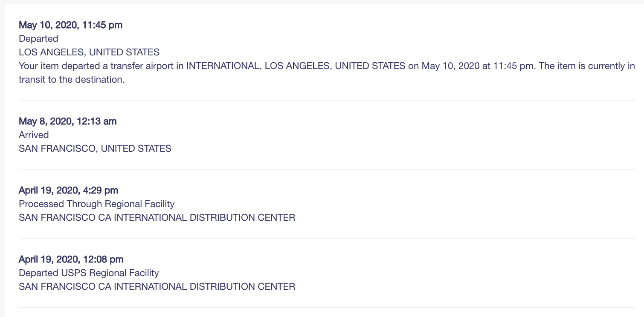The image size is (644, 317).
Task: Click the transfer airport description paragraph
Action: [327, 73]
